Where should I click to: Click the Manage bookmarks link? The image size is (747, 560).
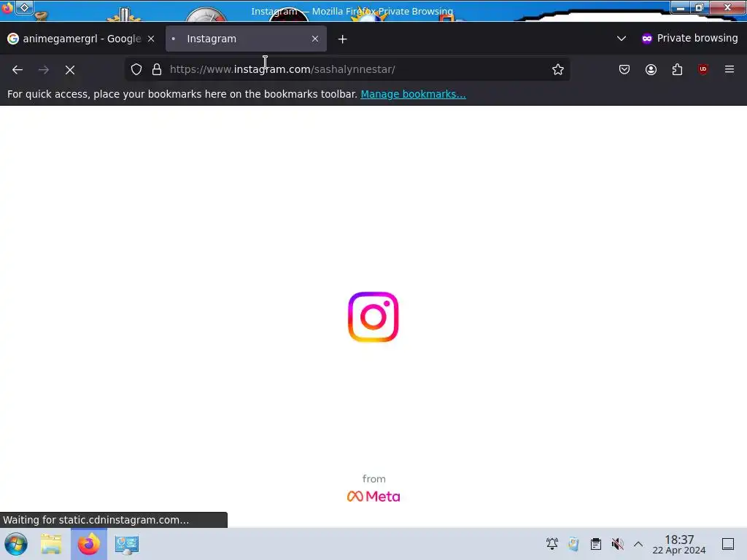click(413, 94)
